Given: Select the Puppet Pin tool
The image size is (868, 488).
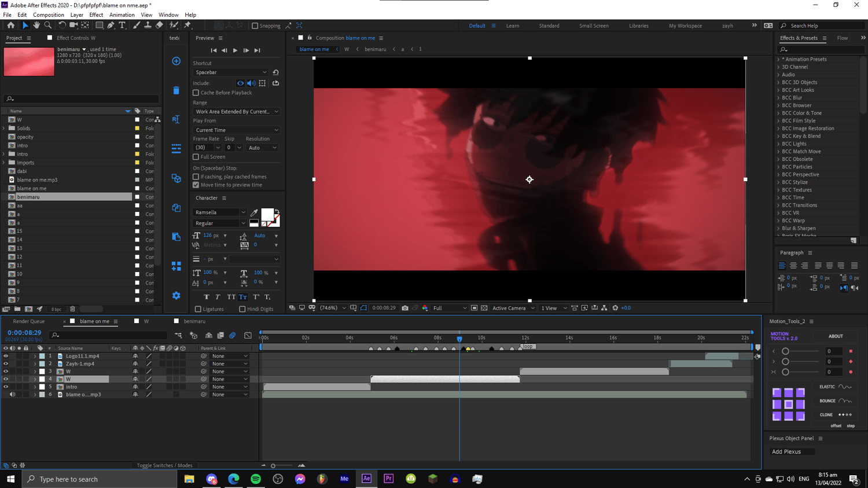Looking at the screenshot, I should coord(187,25).
